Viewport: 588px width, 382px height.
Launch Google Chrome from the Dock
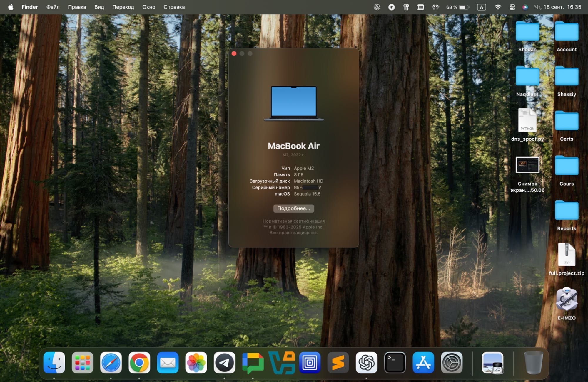(139, 363)
